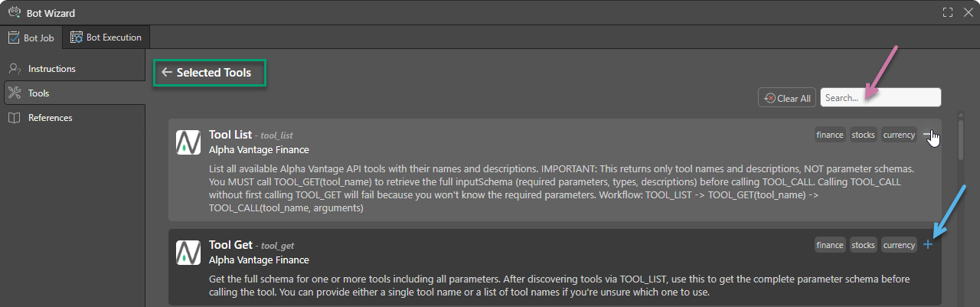The height and width of the screenshot is (307, 980).
Task: Switch to the Bot Job tab
Action: click(31, 37)
